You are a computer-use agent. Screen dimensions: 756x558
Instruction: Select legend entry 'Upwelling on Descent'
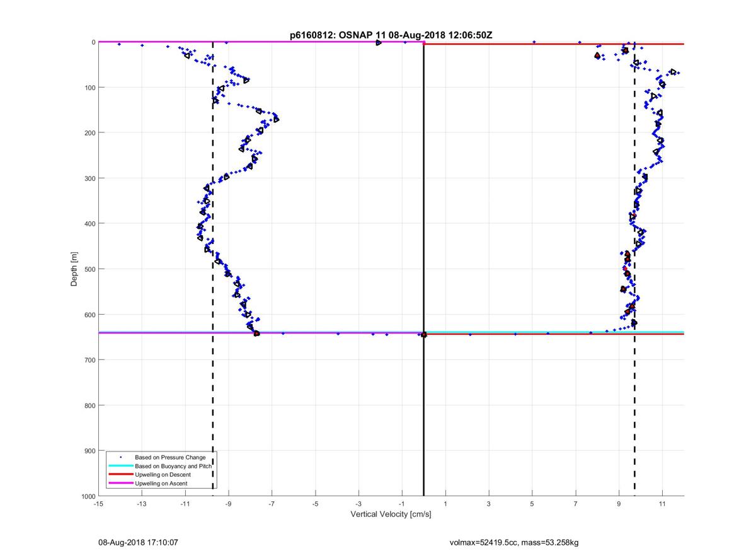coord(163,475)
